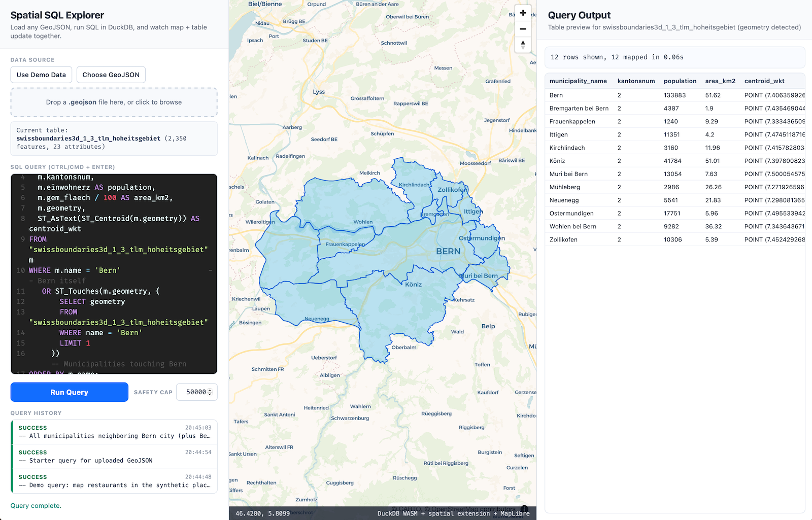Viewport: 812px width, 520px height.
Task: Zoom out using the minus map control
Action: pos(523,29)
